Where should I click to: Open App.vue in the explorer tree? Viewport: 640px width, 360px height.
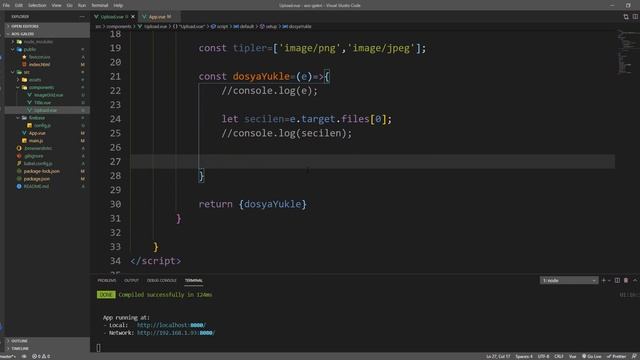[x=37, y=133]
